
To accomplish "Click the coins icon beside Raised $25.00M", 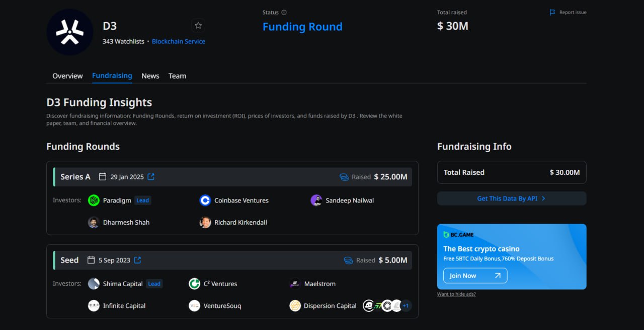I will tap(344, 177).
